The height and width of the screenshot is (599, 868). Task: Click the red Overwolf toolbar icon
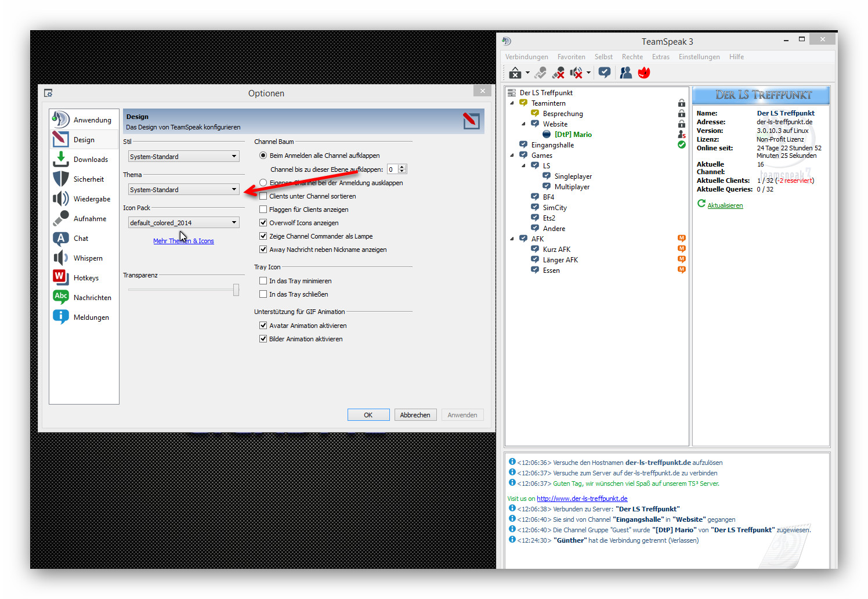click(x=643, y=73)
